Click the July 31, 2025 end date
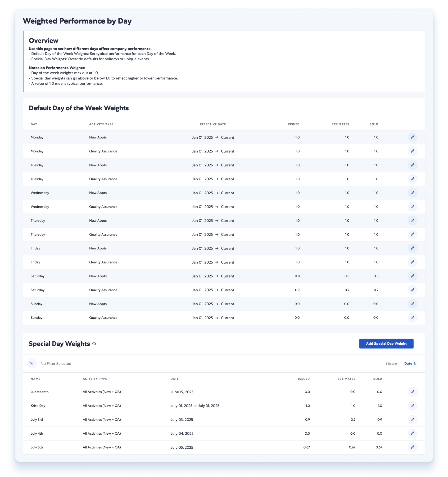The image size is (448, 477). coord(209,406)
